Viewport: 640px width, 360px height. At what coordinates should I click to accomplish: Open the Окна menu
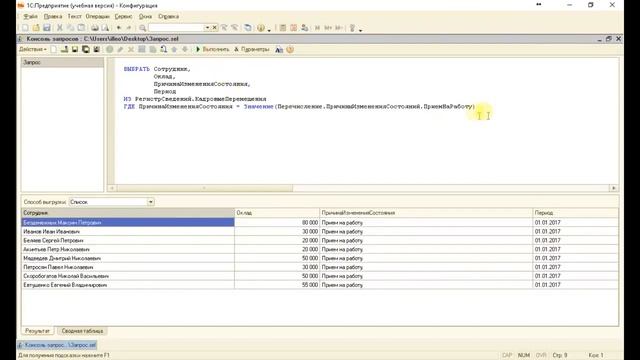tap(145, 16)
